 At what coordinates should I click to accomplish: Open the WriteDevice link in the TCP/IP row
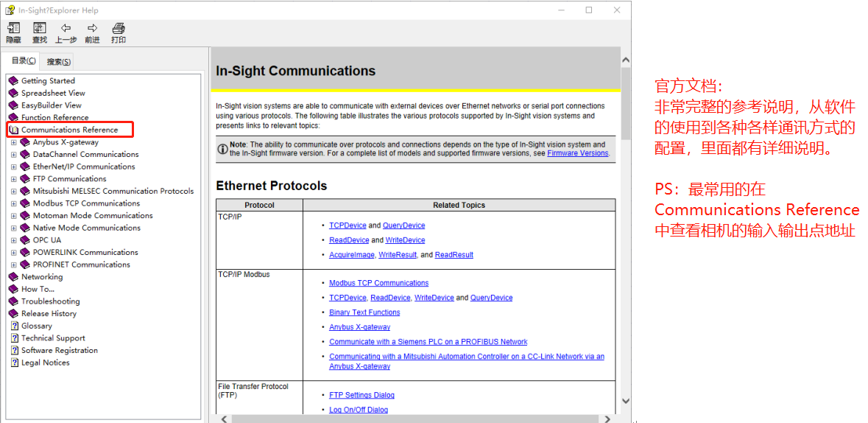point(405,240)
